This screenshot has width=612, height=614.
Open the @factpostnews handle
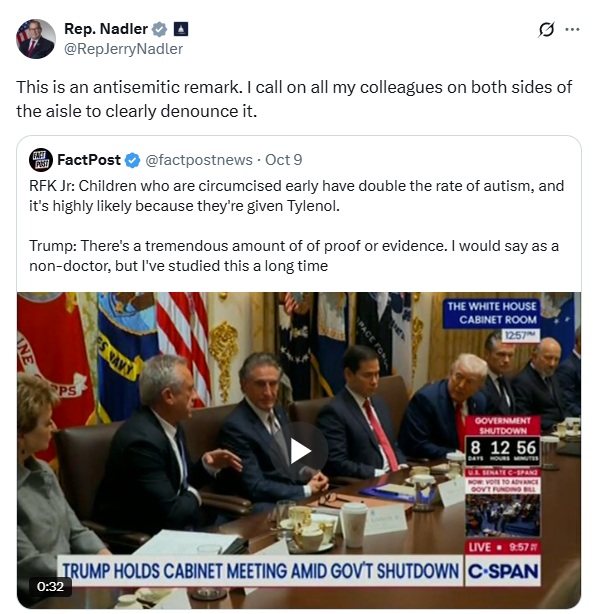click(199, 160)
